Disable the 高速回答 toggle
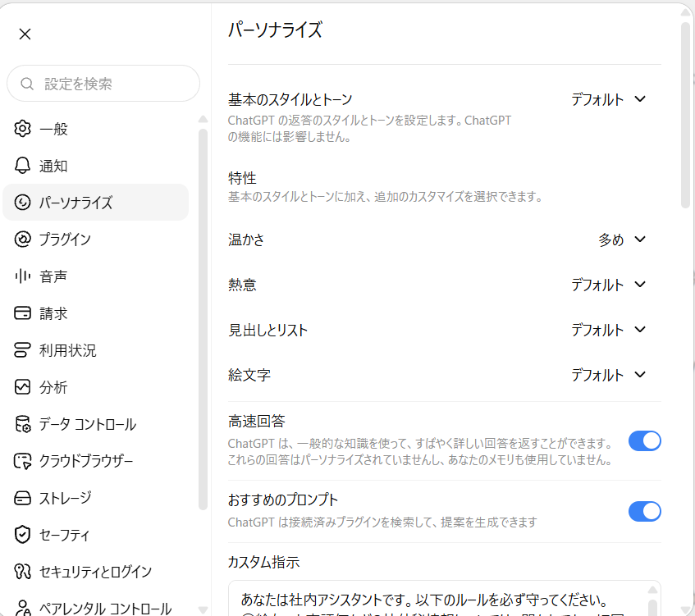 click(x=644, y=441)
